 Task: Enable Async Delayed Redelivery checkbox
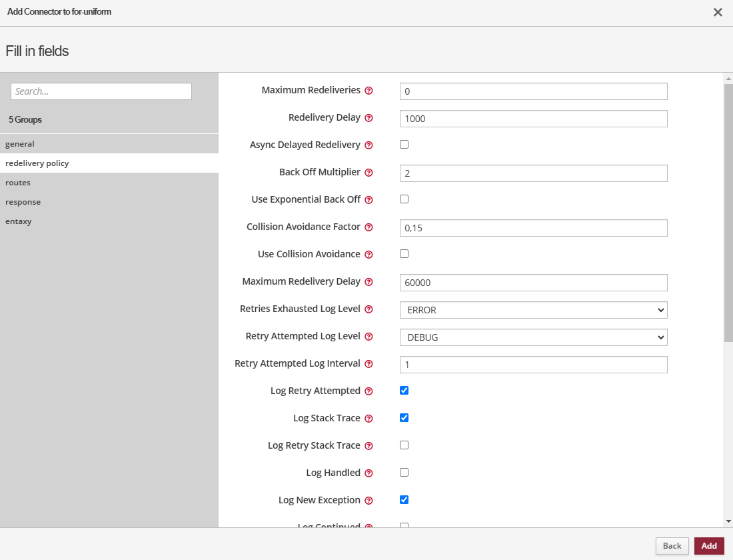(x=404, y=145)
